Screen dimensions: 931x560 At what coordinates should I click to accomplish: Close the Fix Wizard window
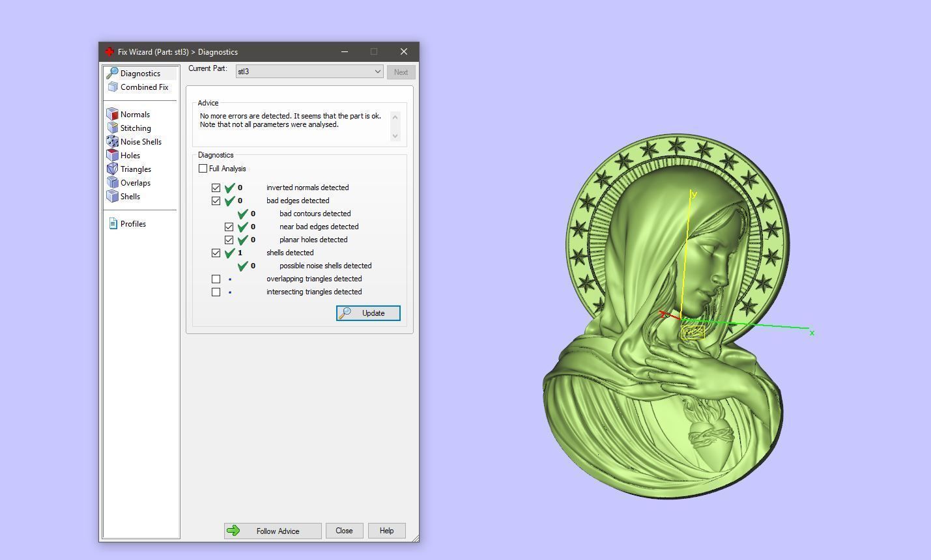tap(404, 51)
